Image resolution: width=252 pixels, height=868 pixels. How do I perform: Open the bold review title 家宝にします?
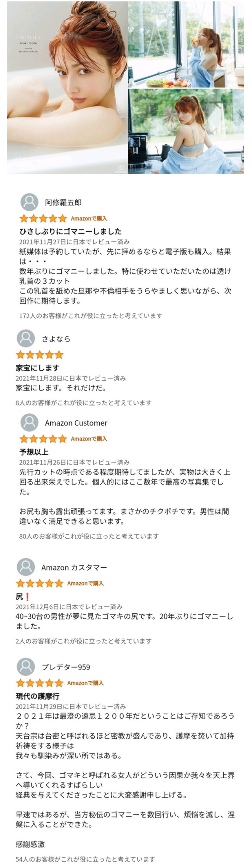point(38,368)
